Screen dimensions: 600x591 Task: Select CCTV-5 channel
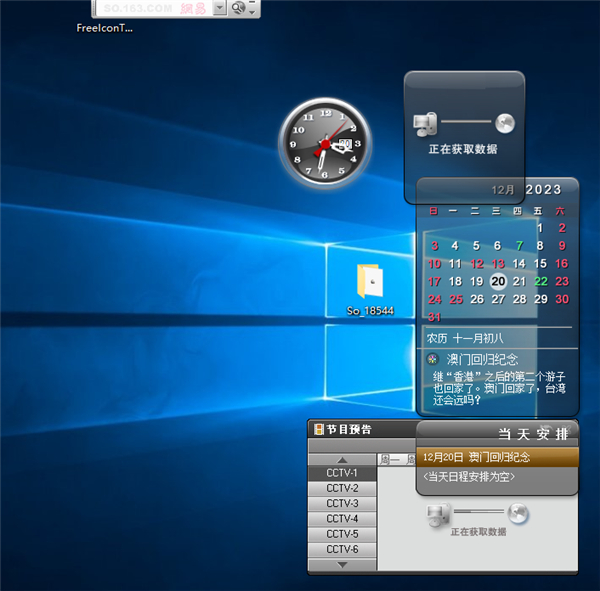pos(342,534)
